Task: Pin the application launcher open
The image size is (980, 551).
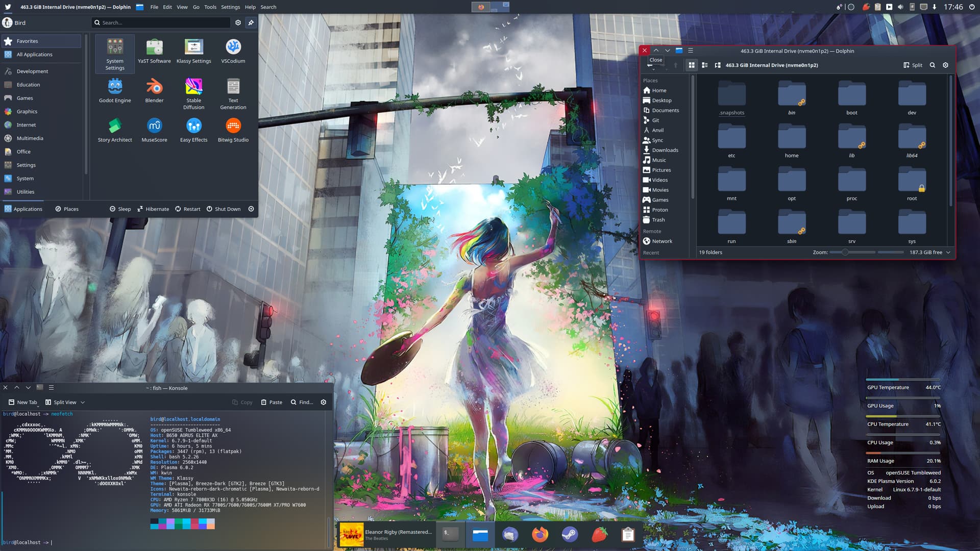Action: (251, 22)
